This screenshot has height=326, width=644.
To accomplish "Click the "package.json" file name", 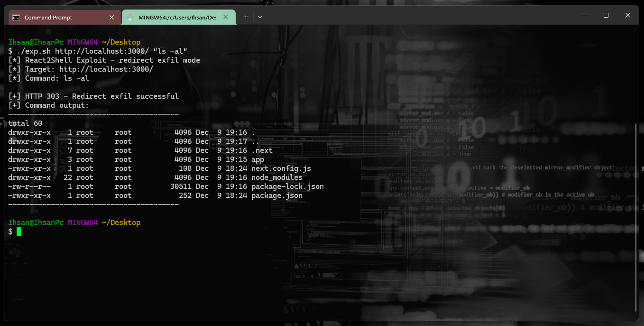I will pyautogui.click(x=277, y=196).
